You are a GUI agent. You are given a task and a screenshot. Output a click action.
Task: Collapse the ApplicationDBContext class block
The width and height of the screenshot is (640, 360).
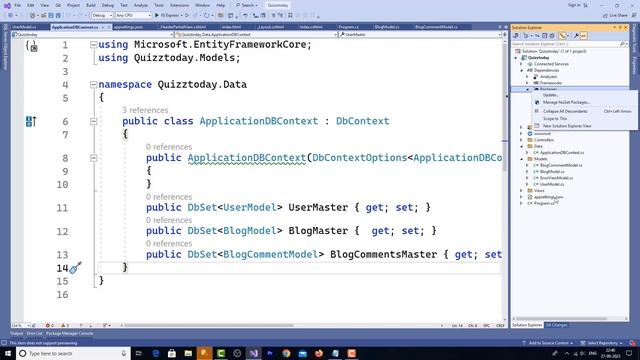[x=93, y=122]
